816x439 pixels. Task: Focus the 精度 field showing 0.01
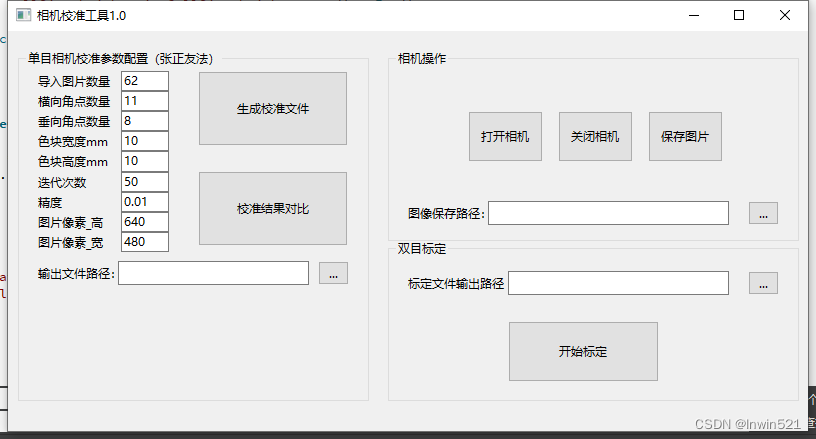coord(145,202)
